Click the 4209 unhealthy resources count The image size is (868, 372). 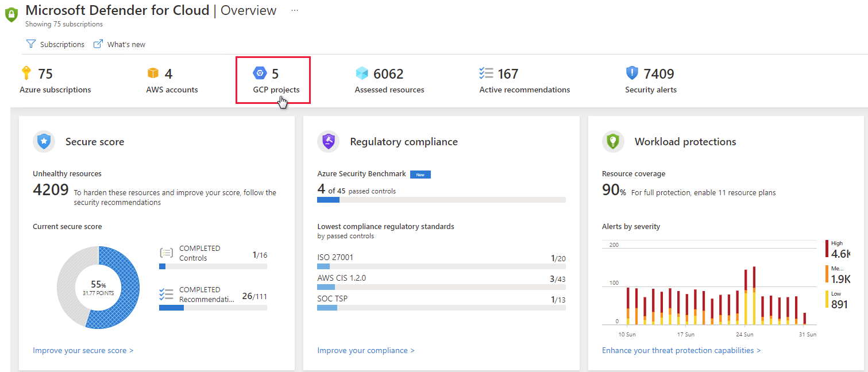[51, 190]
